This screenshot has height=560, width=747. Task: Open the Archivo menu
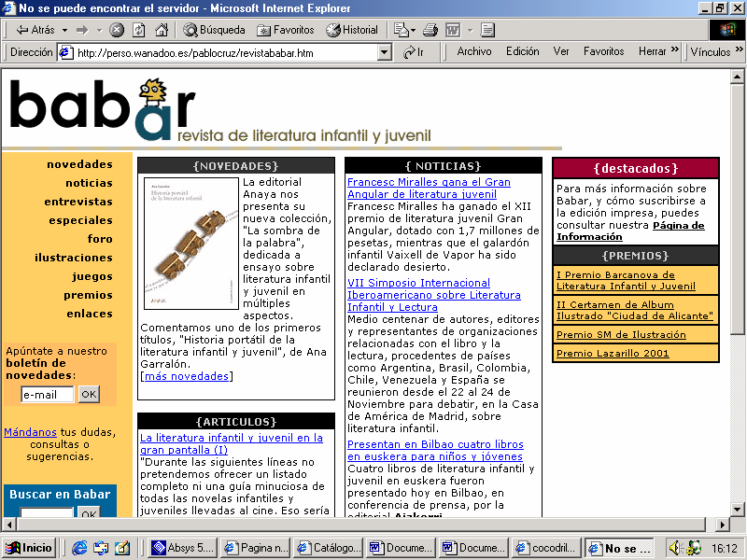(474, 51)
